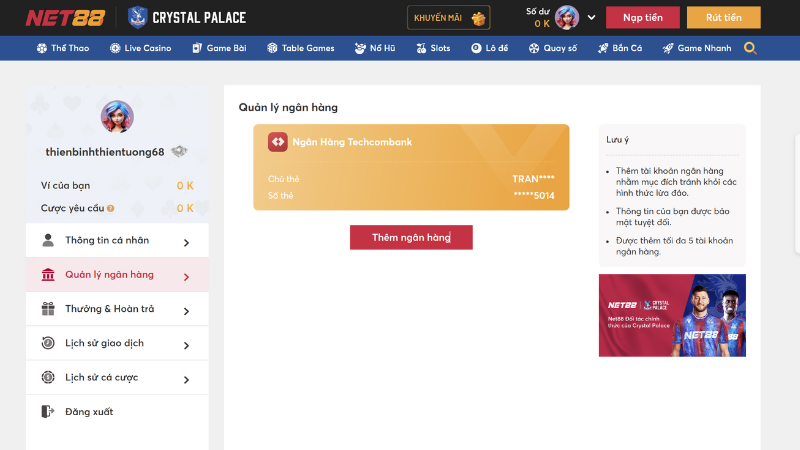Click the Đăng xuất logout icon
This screenshot has width=800, height=450.
tap(47, 411)
